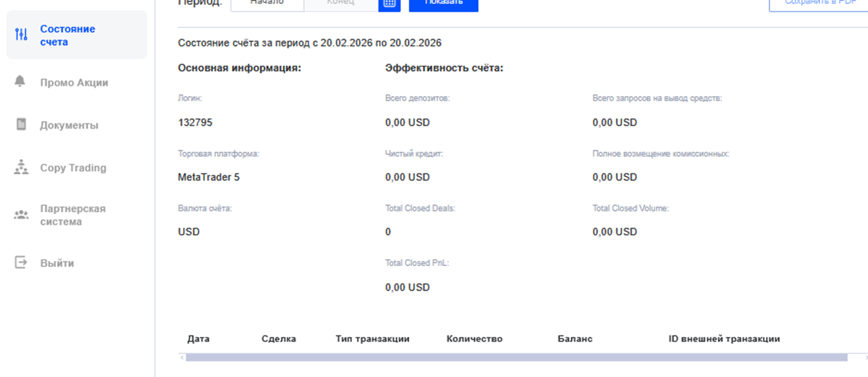Click the logout arrow icon beside Выйти
This screenshot has height=377, width=868.
pos(21,263)
